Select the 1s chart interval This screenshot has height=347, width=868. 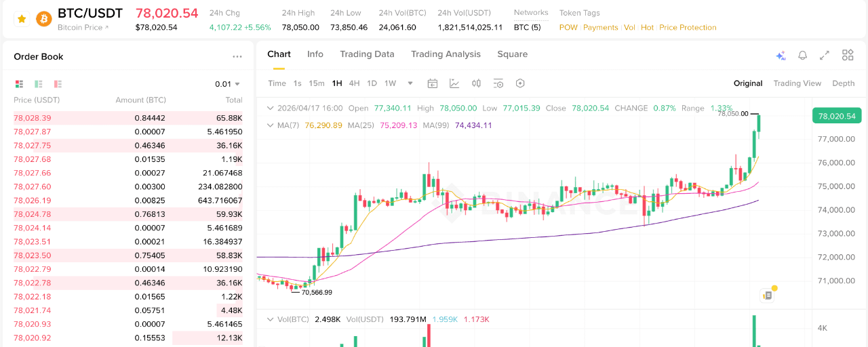tap(297, 83)
